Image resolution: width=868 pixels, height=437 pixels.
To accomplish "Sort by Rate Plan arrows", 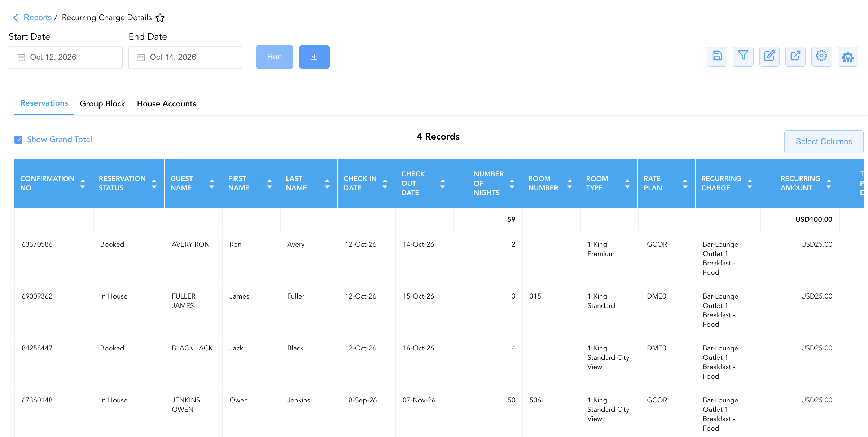I will [685, 184].
